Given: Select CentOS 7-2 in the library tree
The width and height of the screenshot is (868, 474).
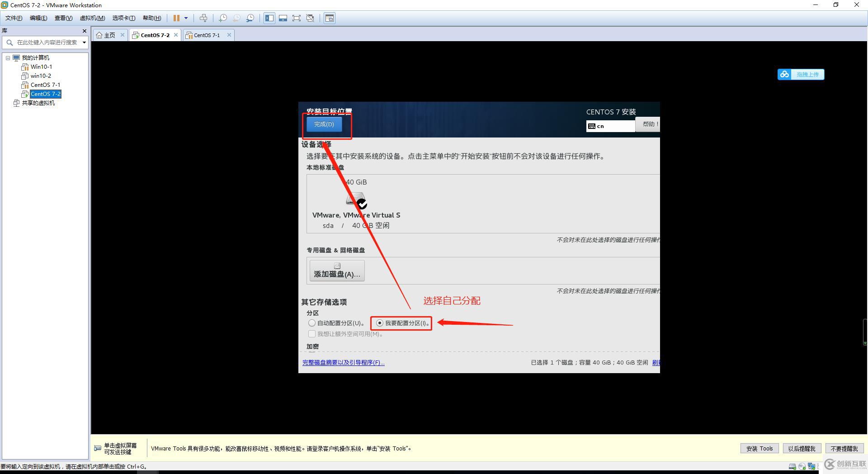Looking at the screenshot, I should click(x=45, y=94).
